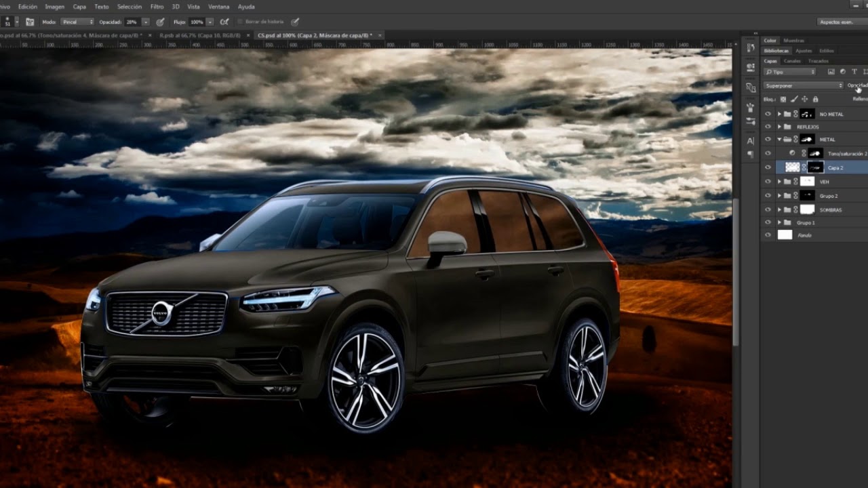This screenshot has width=868, height=488.
Task: Lock image pixels brush icon
Action: pos(794,99)
